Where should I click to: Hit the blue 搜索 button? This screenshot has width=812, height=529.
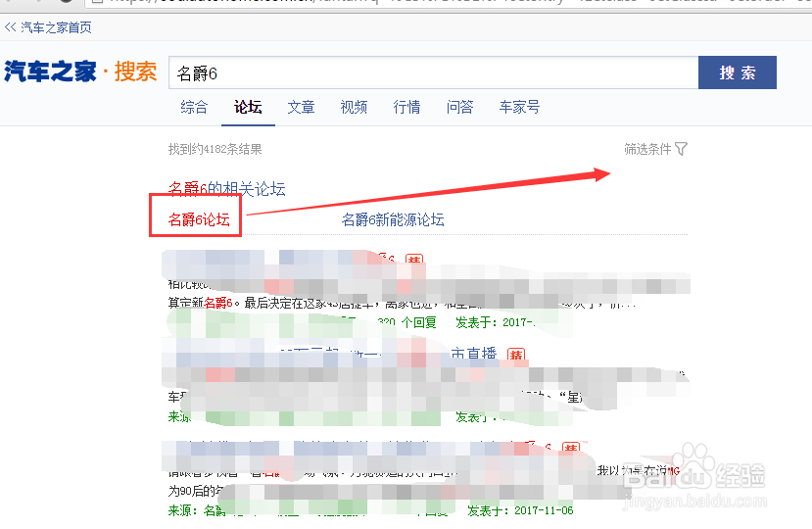coord(738,72)
